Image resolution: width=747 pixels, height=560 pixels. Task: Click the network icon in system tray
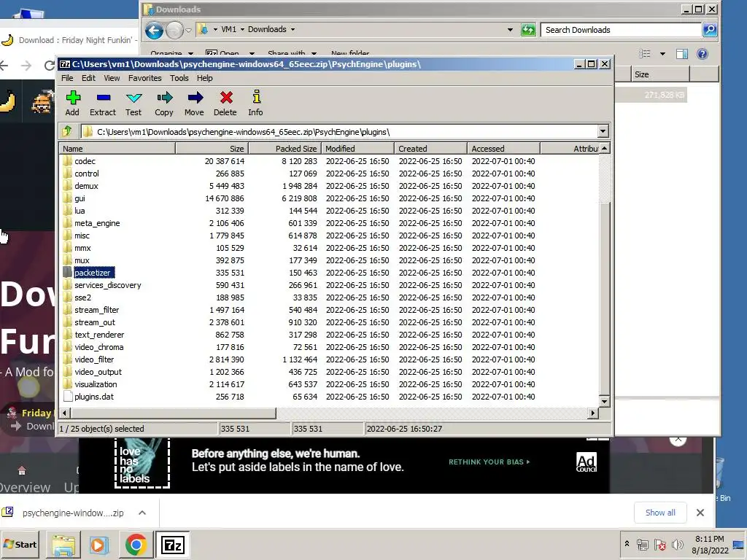(642, 545)
